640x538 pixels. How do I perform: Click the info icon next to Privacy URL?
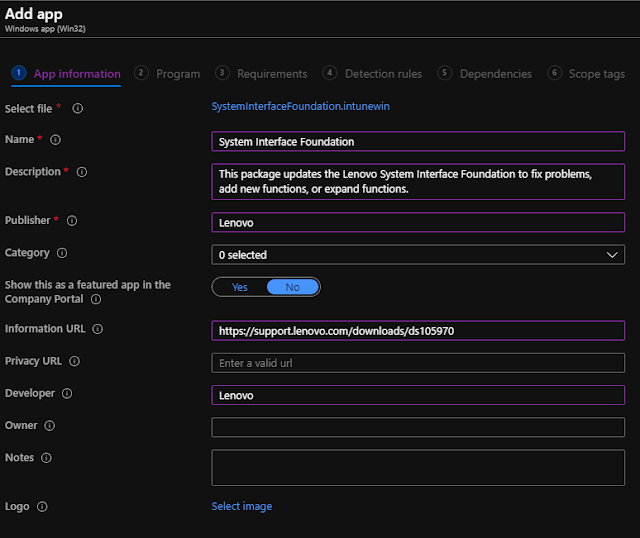[x=75, y=362]
